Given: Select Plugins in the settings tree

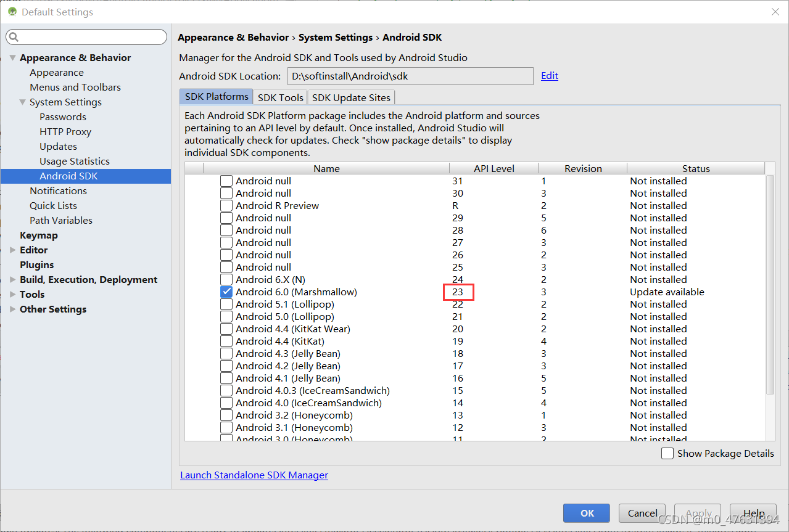Looking at the screenshot, I should (x=37, y=265).
